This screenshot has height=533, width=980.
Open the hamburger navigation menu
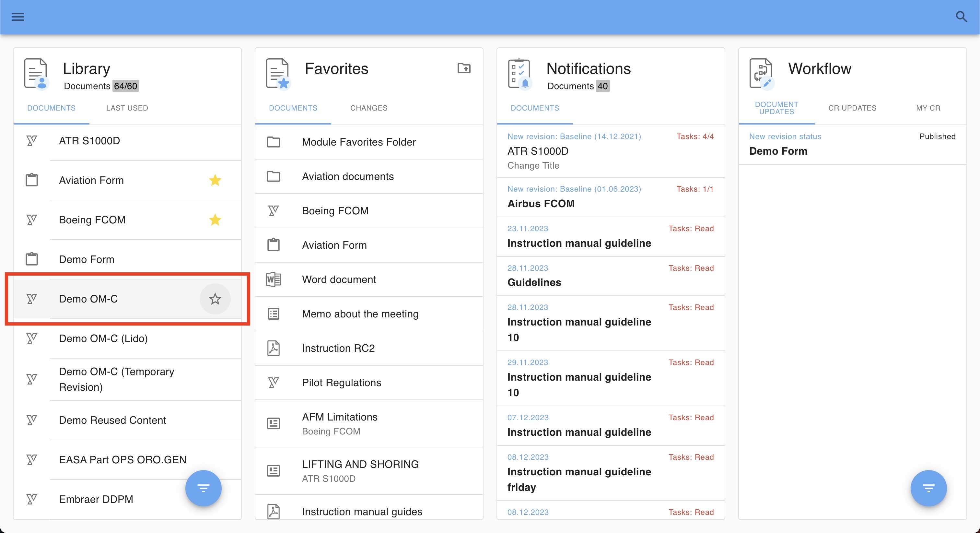[18, 17]
